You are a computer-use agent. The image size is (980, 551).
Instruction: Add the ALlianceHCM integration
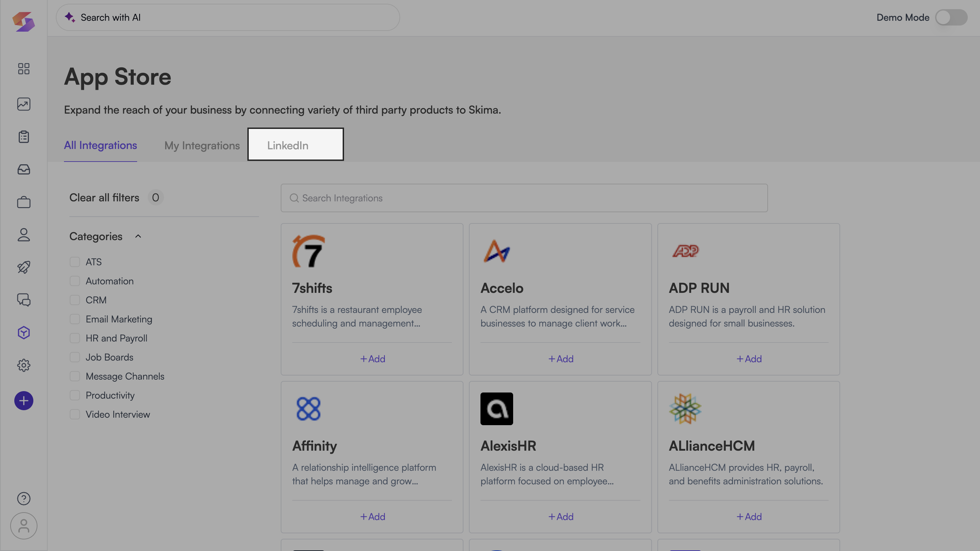point(749,517)
